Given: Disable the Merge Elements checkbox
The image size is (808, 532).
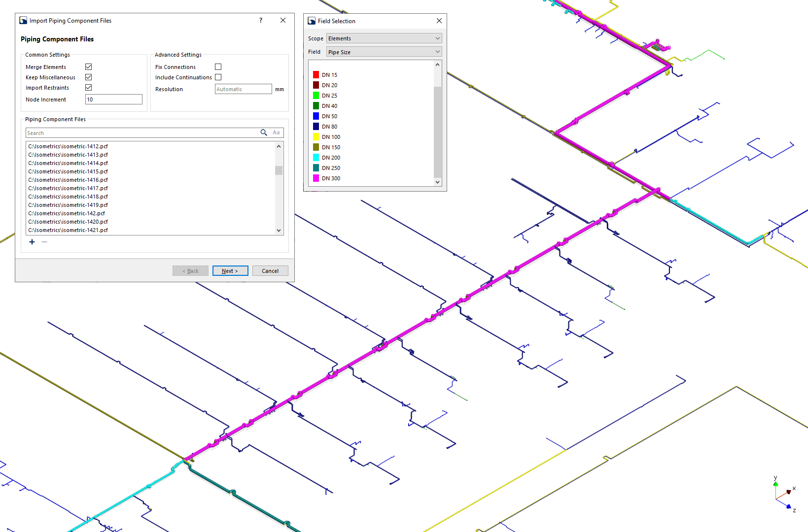Looking at the screenshot, I should pyautogui.click(x=88, y=66).
